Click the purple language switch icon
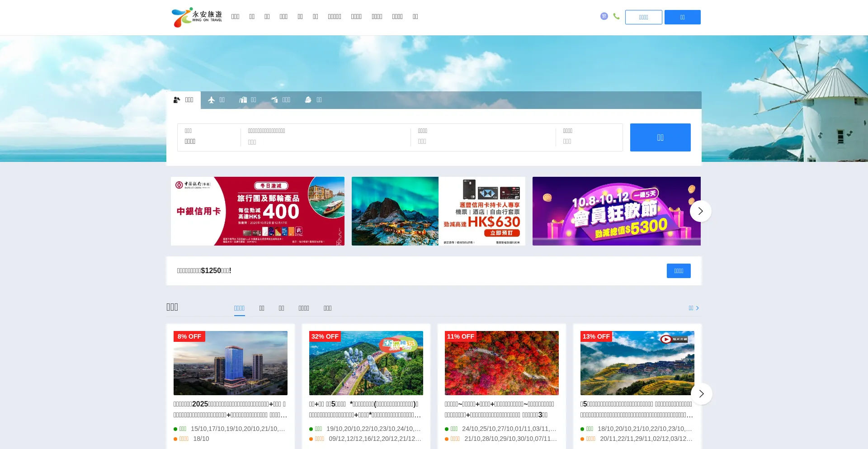 point(604,16)
